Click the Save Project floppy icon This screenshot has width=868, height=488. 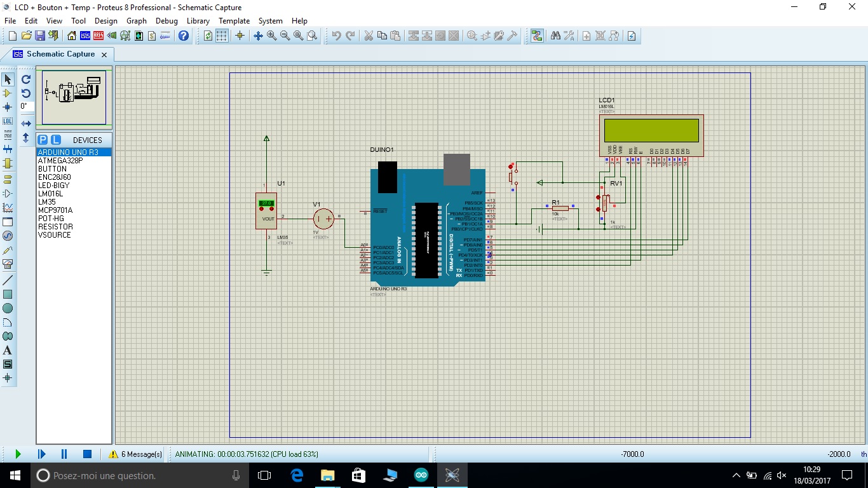[x=39, y=36]
